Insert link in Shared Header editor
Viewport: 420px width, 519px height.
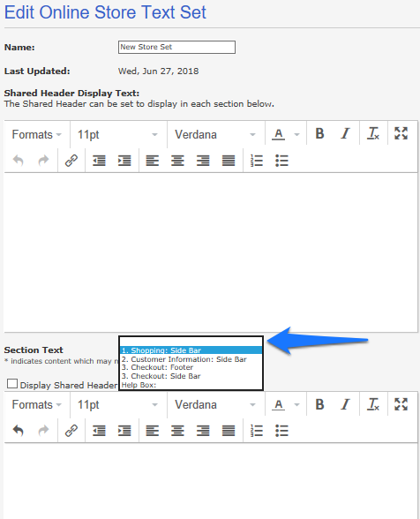[x=71, y=161]
